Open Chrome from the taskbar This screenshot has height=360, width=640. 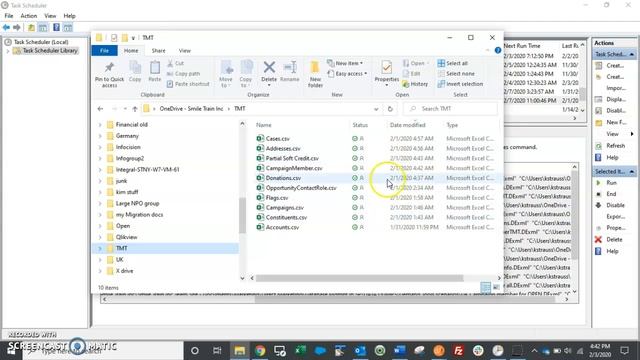[260, 350]
